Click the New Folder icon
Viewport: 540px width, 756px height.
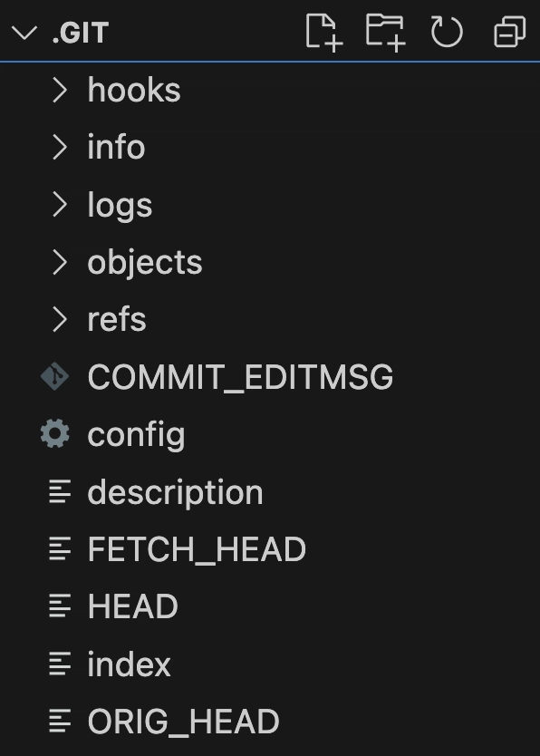pyautogui.click(x=385, y=32)
